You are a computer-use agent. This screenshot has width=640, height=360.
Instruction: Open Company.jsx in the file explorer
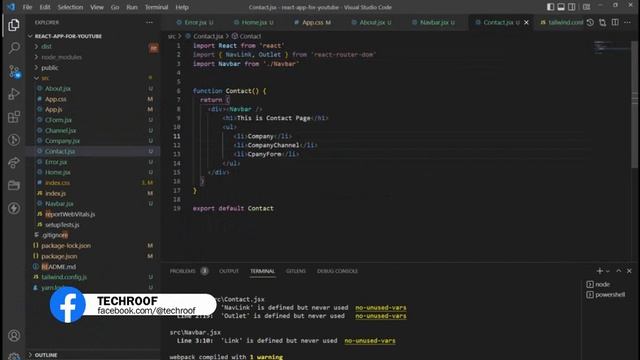click(62, 141)
